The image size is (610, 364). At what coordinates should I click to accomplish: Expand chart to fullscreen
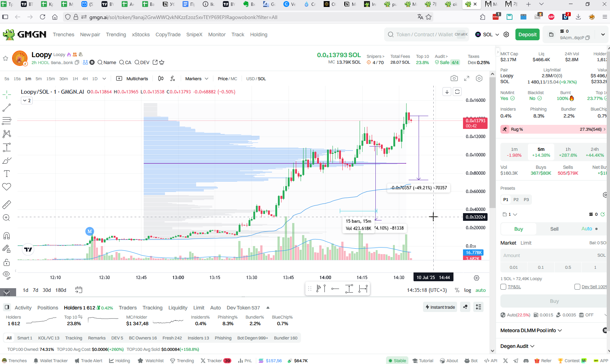467,78
